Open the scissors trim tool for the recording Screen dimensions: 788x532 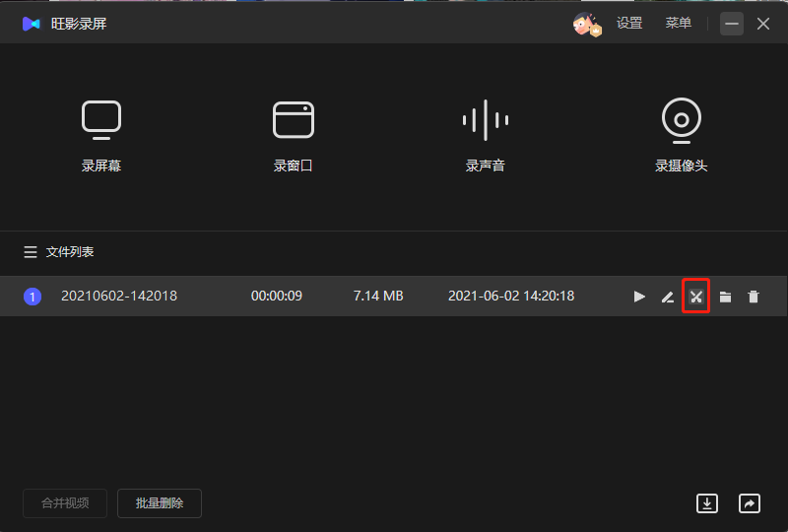pos(696,297)
